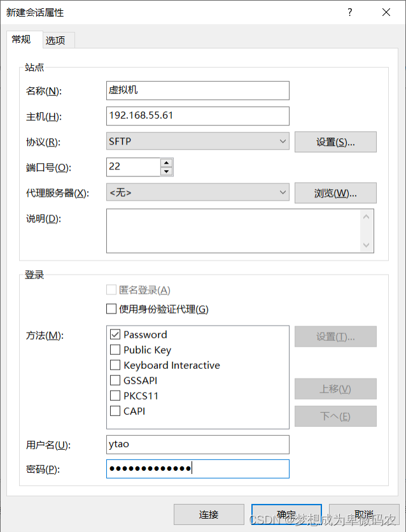Screen dimensions: 406x532
Task: Click the dialog help question mark icon
Action: 349,12
